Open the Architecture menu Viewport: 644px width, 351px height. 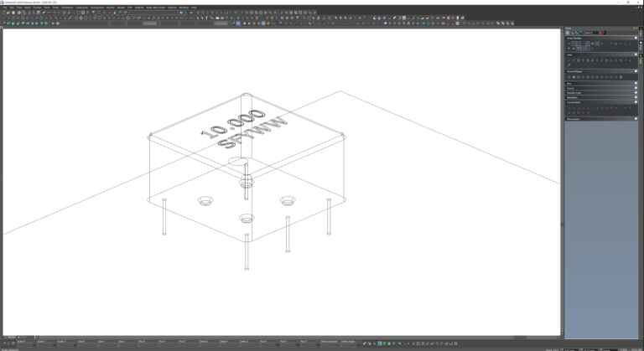point(97,8)
